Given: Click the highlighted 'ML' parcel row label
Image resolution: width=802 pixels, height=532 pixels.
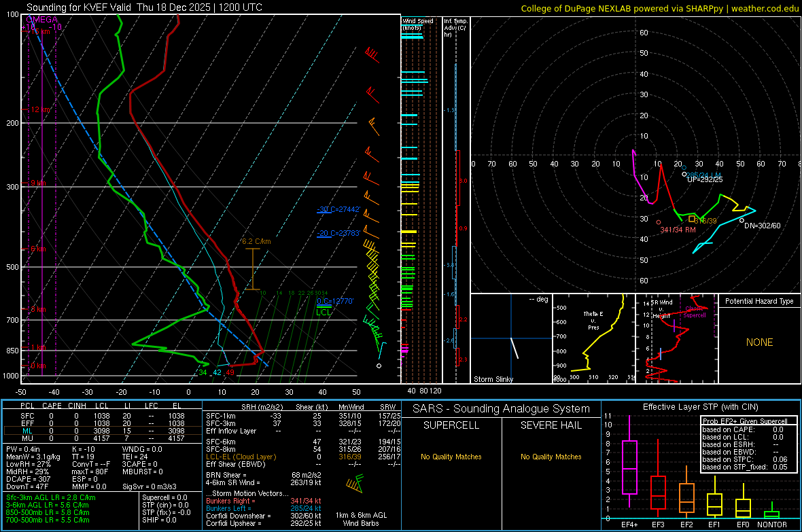Looking at the screenshot, I should (27, 431).
